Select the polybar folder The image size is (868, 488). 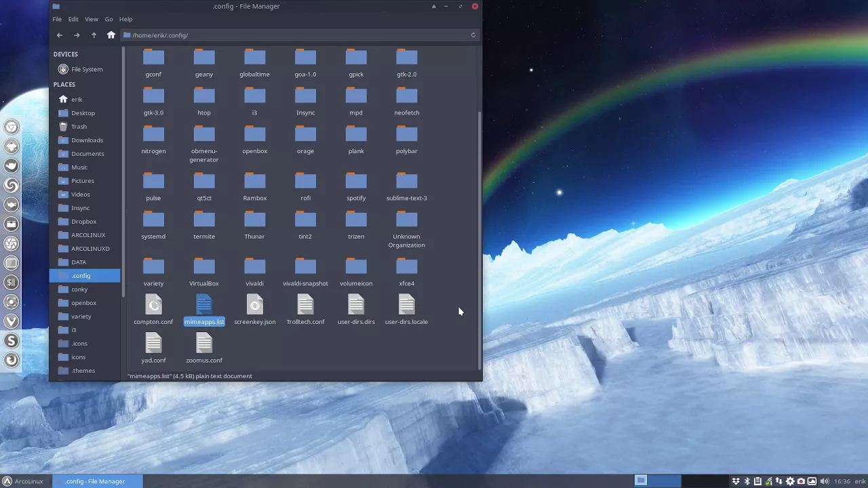click(x=407, y=140)
